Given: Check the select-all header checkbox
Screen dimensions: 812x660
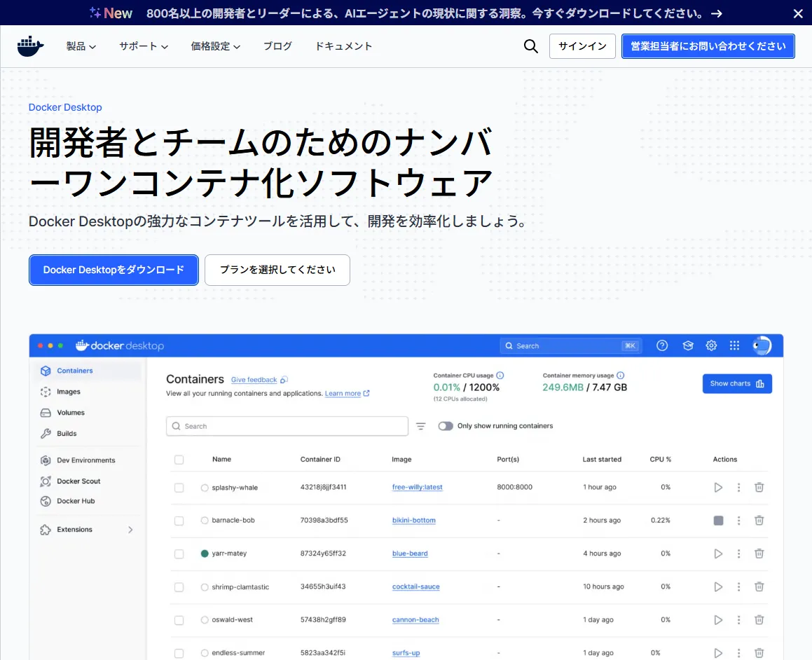Looking at the screenshot, I should click(x=179, y=460).
